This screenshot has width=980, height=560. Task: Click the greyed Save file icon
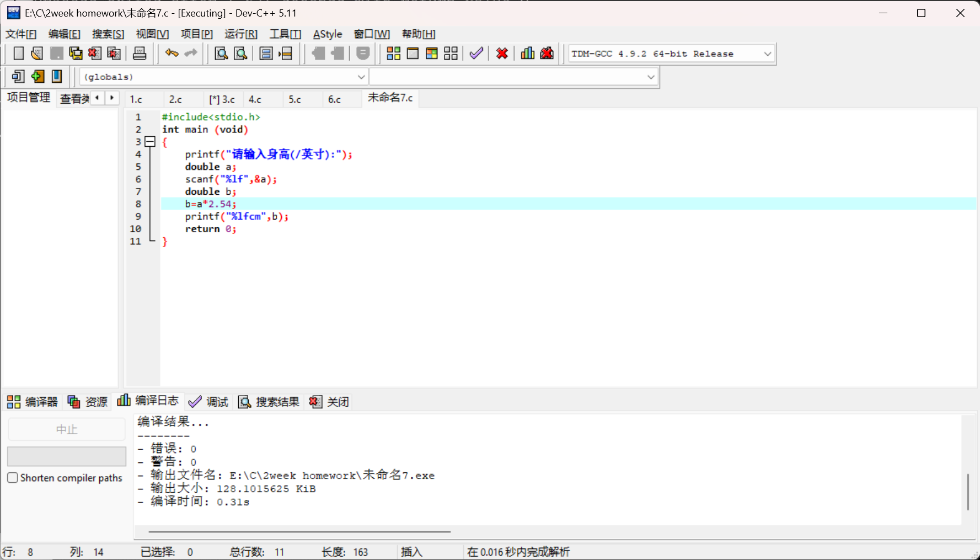pyautogui.click(x=56, y=54)
